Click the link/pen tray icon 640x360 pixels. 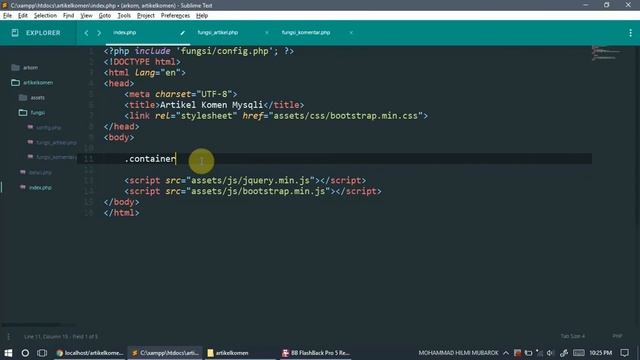click(564, 353)
